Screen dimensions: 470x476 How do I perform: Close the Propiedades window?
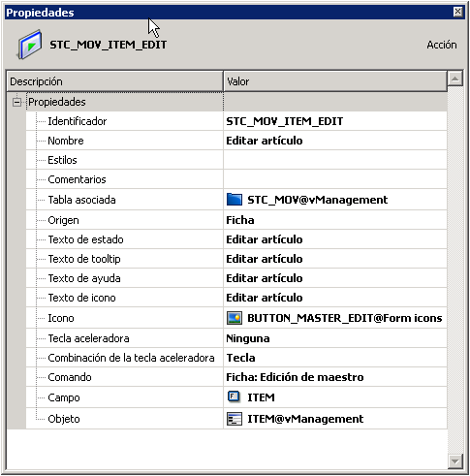click(457, 12)
